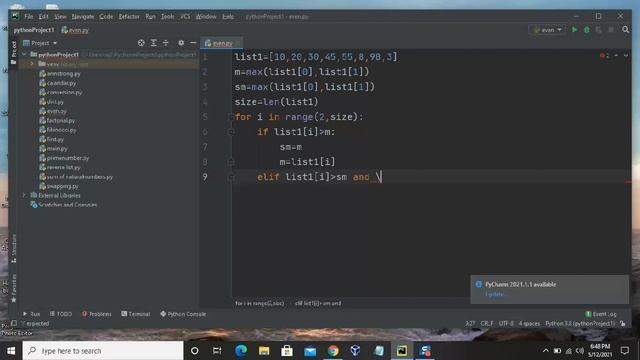
Task: Go to previous highlighted error arrow
Action: click(616, 56)
